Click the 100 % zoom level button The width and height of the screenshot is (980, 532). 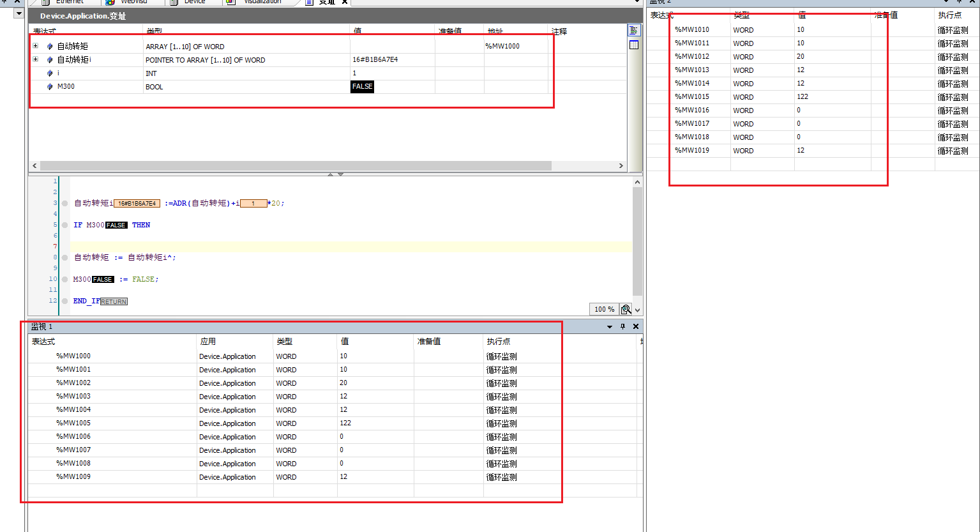click(604, 309)
